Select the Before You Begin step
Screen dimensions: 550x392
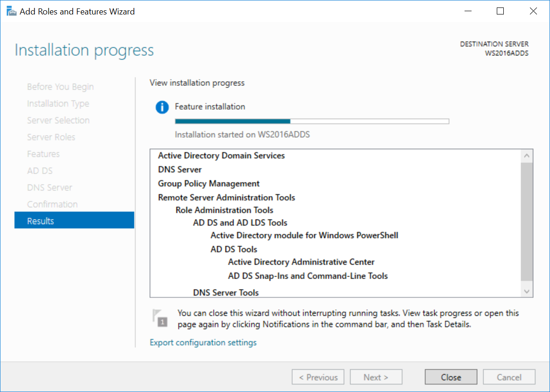[x=60, y=87]
